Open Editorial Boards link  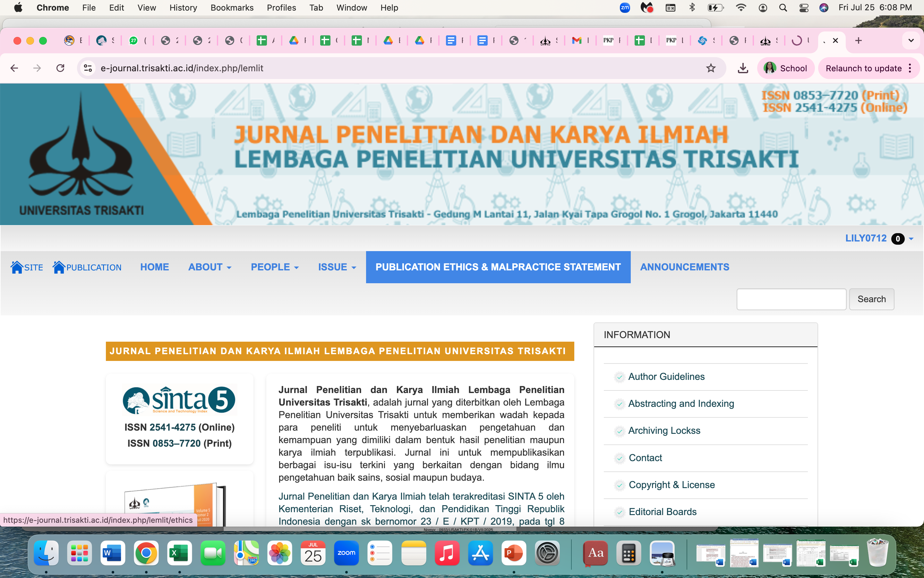tap(663, 512)
